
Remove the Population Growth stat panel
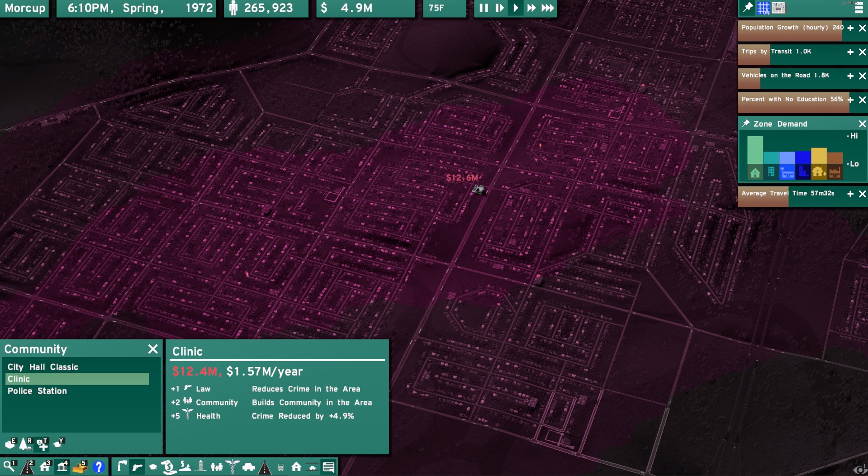[862, 28]
